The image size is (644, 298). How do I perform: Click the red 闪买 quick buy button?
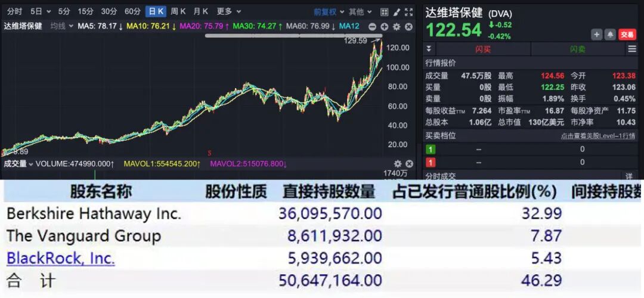(x=484, y=49)
